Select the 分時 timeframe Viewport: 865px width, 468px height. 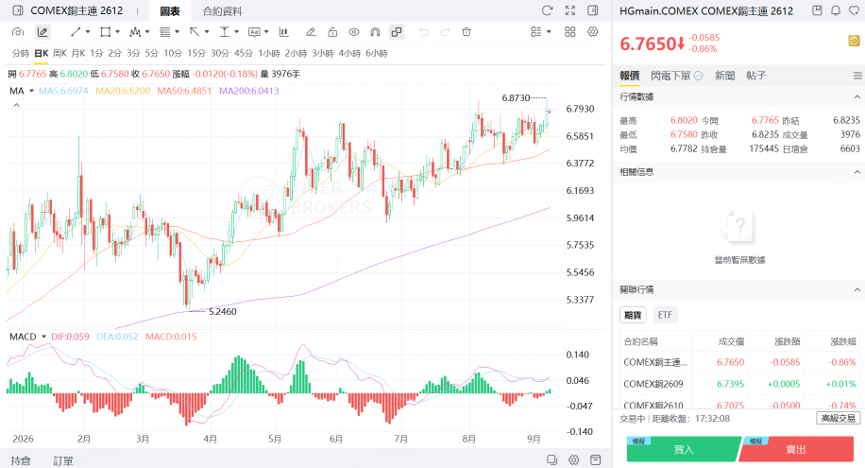click(x=20, y=53)
